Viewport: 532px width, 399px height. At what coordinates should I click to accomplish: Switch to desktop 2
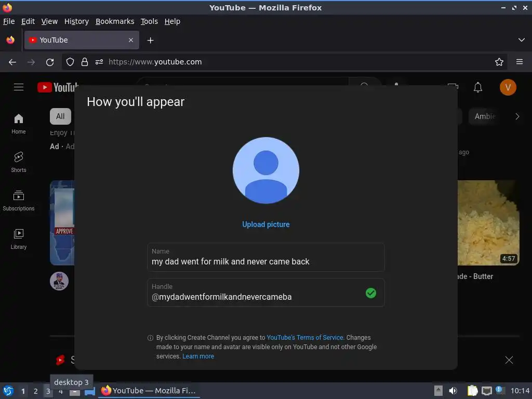tap(36, 391)
